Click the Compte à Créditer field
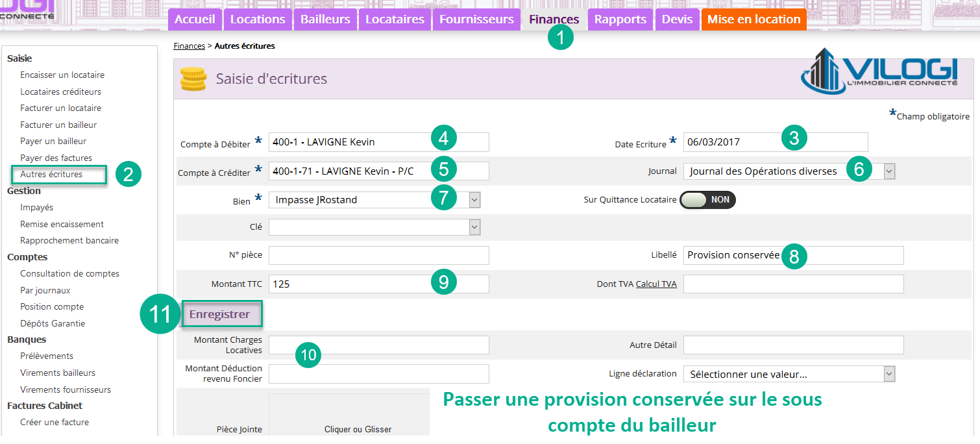980x444 pixels. (x=378, y=171)
